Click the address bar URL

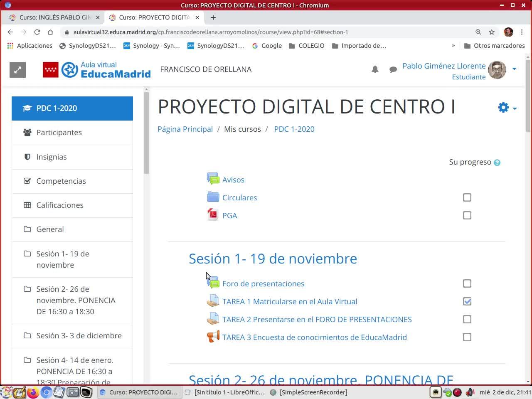pos(211,32)
